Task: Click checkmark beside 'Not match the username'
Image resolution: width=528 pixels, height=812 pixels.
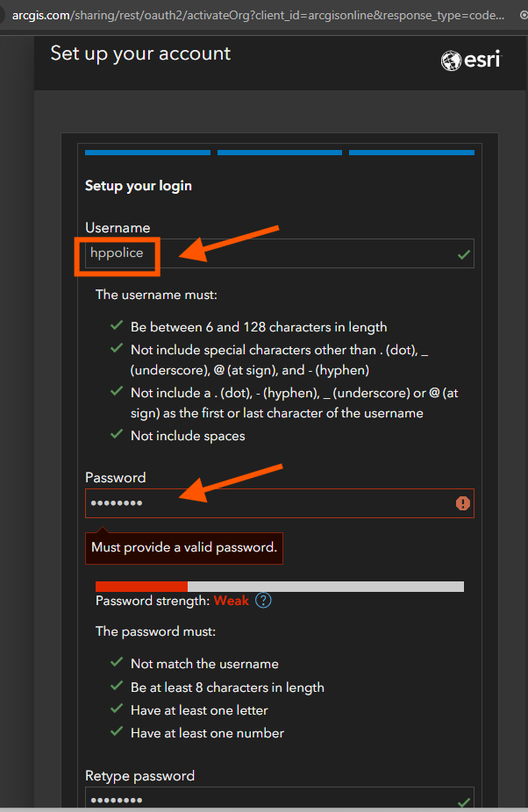Action: pos(117,662)
